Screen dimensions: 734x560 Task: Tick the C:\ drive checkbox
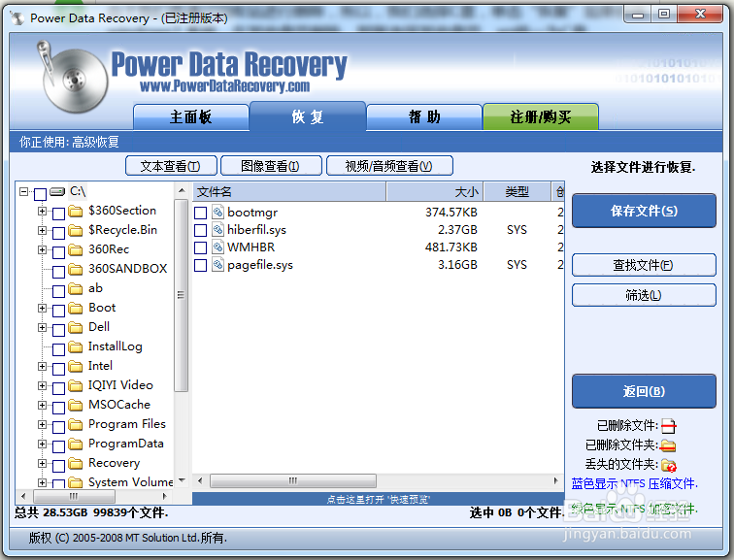click(40, 194)
